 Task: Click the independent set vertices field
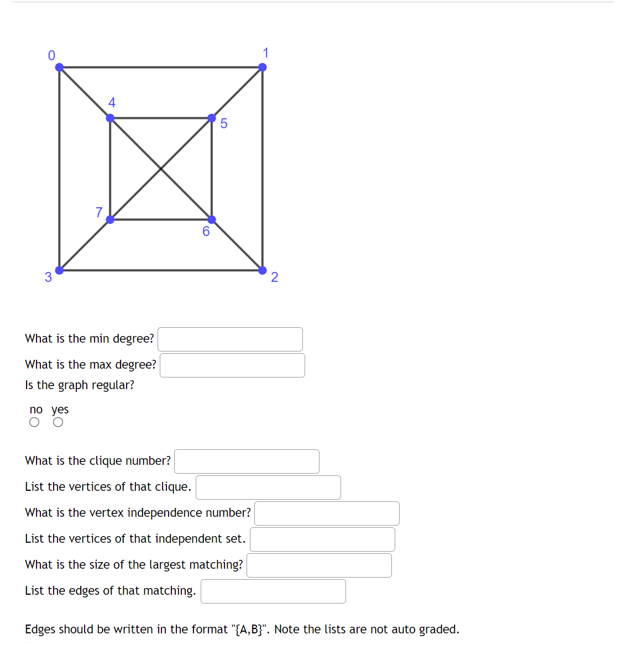[x=322, y=539]
